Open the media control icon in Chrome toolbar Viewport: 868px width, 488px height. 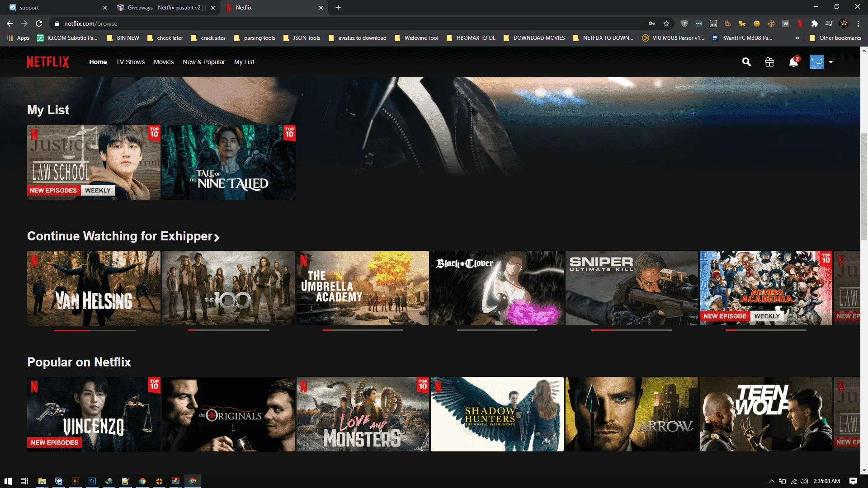click(x=829, y=23)
